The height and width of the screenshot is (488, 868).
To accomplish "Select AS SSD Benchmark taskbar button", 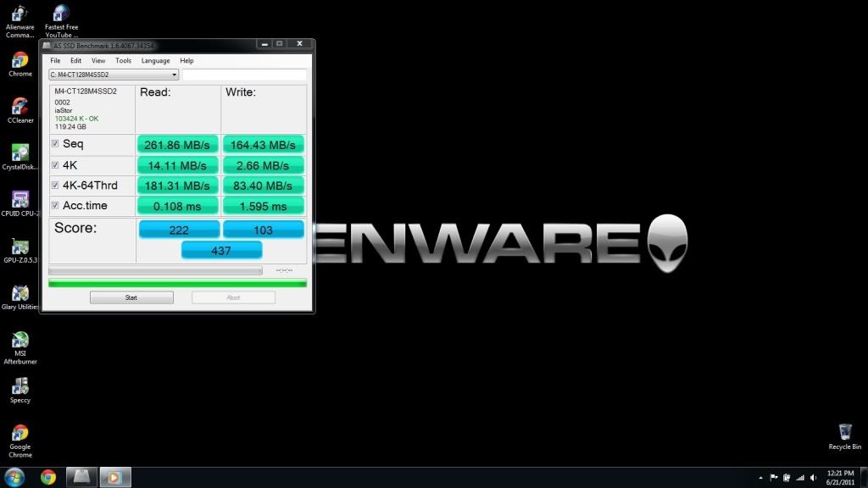I will (81, 477).
